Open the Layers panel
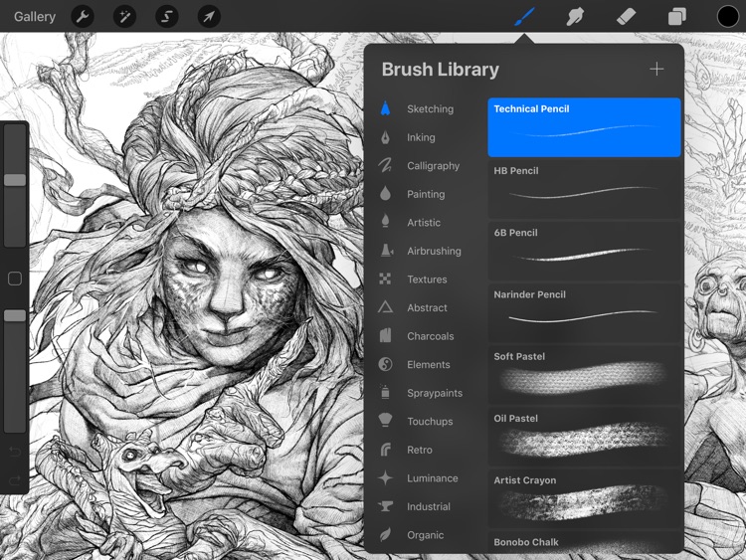Image resolution: width=746 pixels, height=560 pixels. pyautogui.click(x=677, y=17)
